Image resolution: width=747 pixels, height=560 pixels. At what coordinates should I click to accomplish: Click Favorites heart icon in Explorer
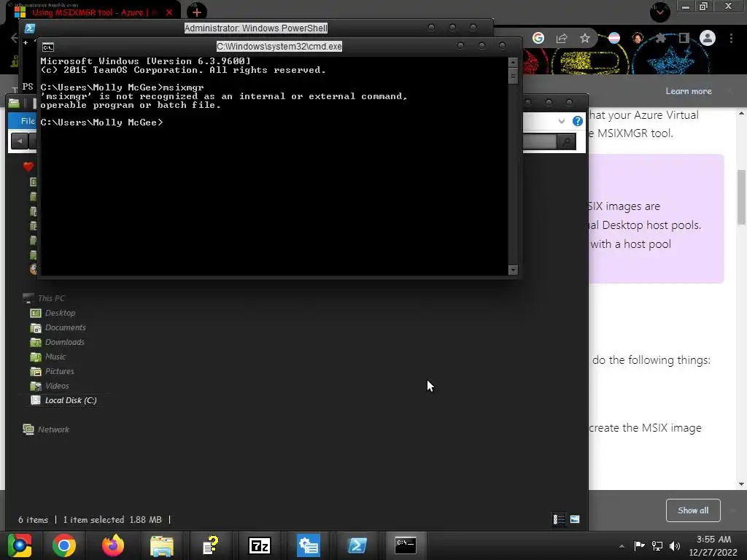(28, 167)
